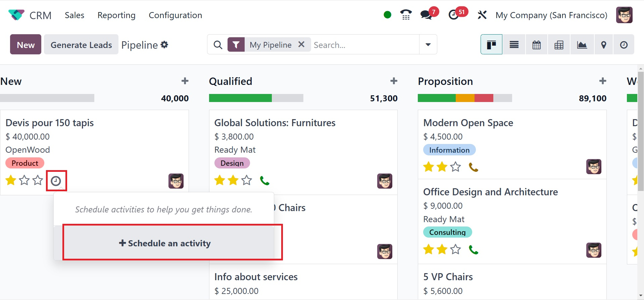The width and height of the screenshot is (644, 300).
Task: Switch to graph view
Action: [x=582, y=45]
